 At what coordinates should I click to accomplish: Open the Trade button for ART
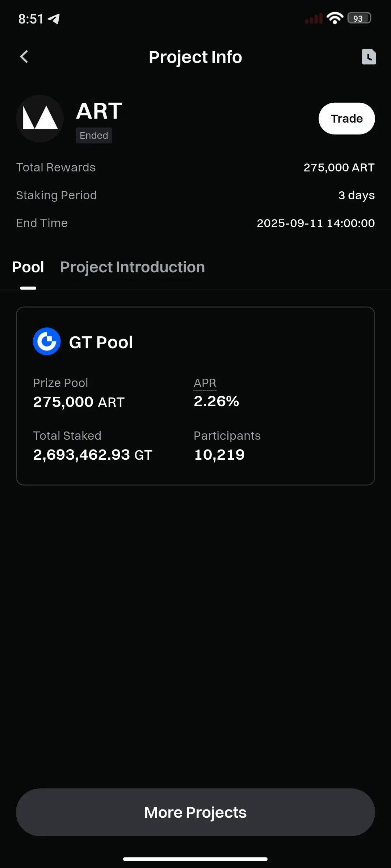346,119
